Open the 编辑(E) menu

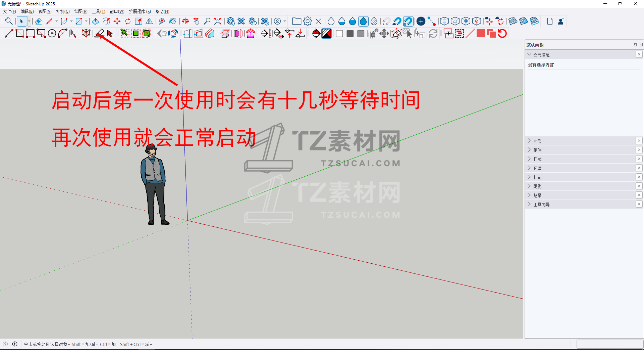tap(27, 11)
